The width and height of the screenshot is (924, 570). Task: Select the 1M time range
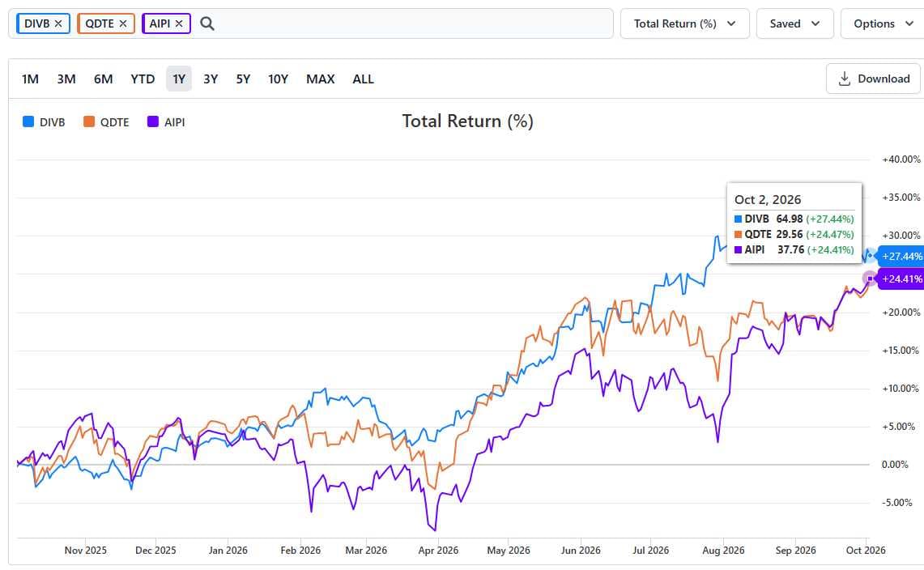pyautogui.click(x=30, y=79)
